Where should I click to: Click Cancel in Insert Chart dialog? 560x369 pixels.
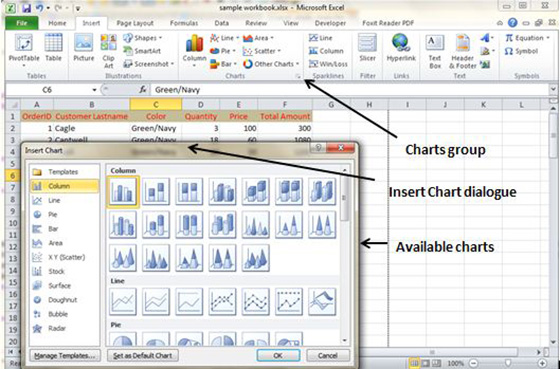328,355
